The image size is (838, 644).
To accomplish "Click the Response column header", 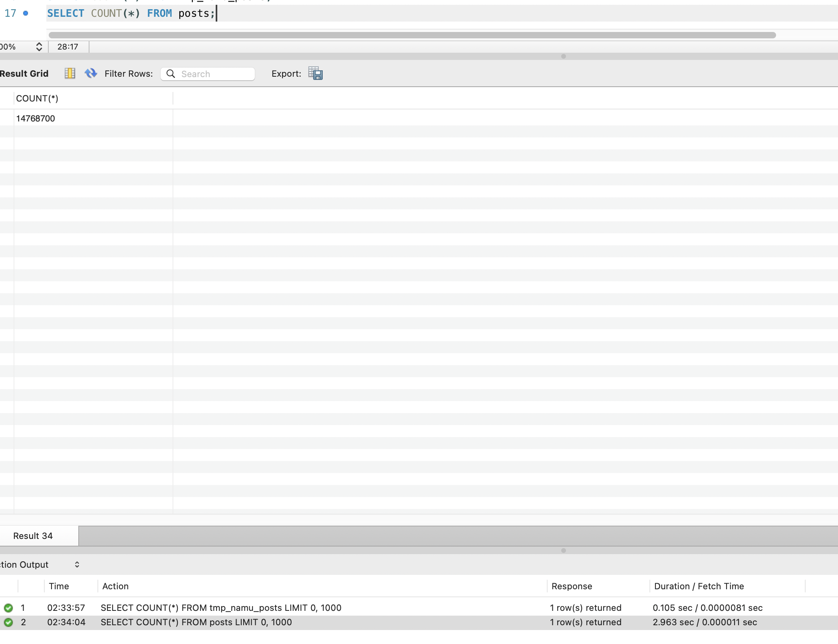I will pyautogui.click(x=572, y=586).
